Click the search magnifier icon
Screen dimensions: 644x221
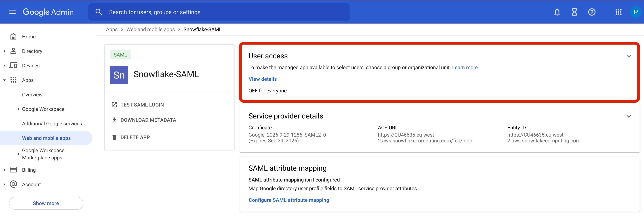98,12
